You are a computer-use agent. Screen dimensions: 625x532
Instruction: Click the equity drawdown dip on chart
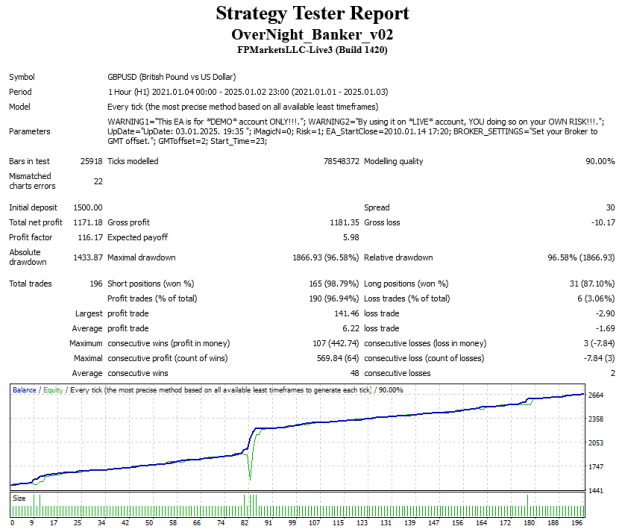coord(250,466)
